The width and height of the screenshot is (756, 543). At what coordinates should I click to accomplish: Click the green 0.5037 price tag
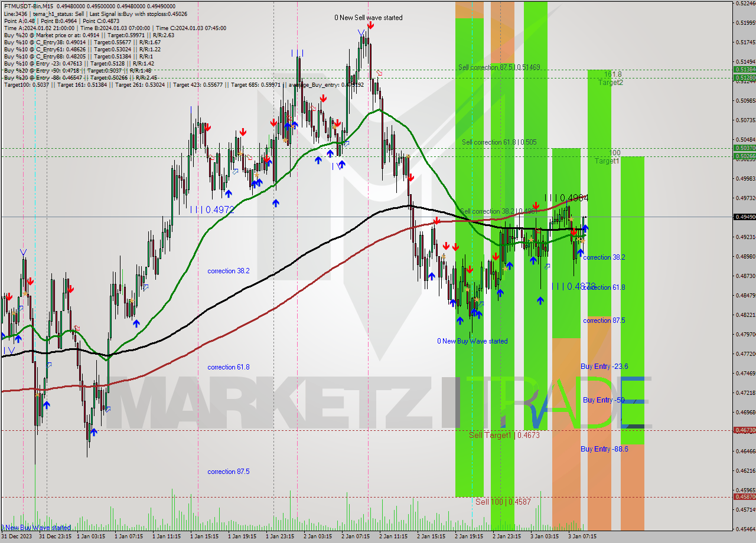tap(744, 148)
